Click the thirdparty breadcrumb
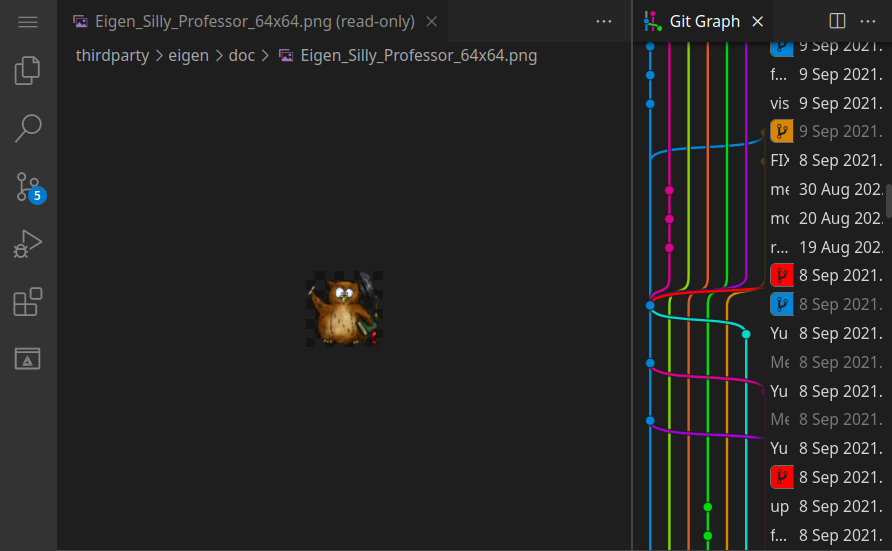This screenshot has height=551, width=892. (112, 56)
